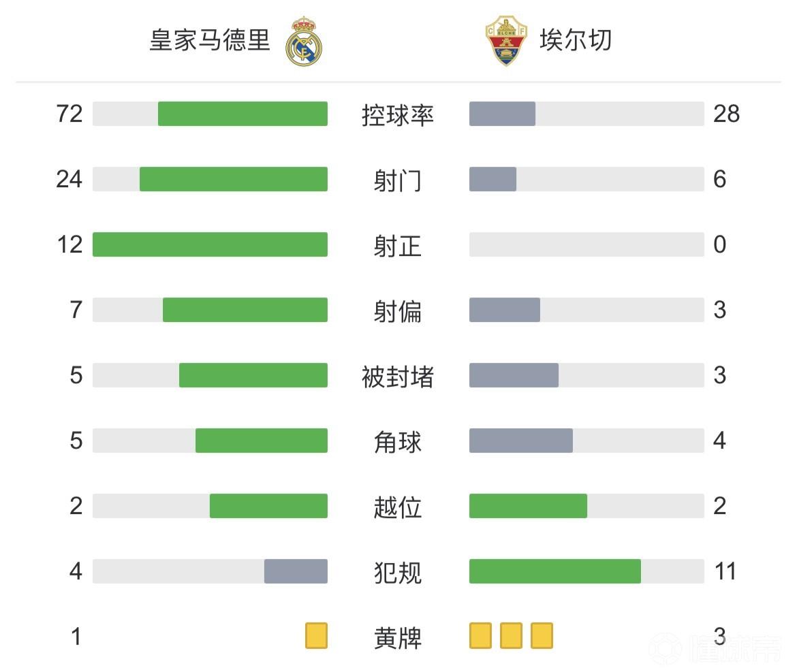Click Real Madrid's green 控球率 possession bar
The image size is (797, 672).
coord(243,114)
